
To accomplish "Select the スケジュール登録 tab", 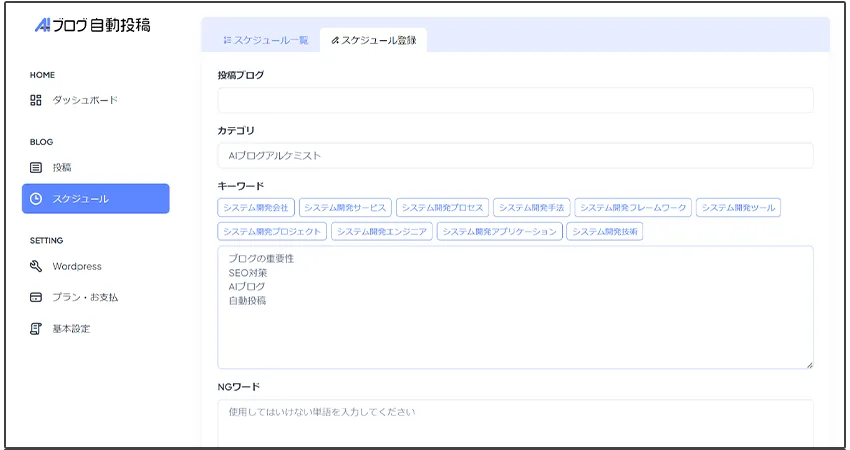I will pyautogui.click(x=373, y=40).
